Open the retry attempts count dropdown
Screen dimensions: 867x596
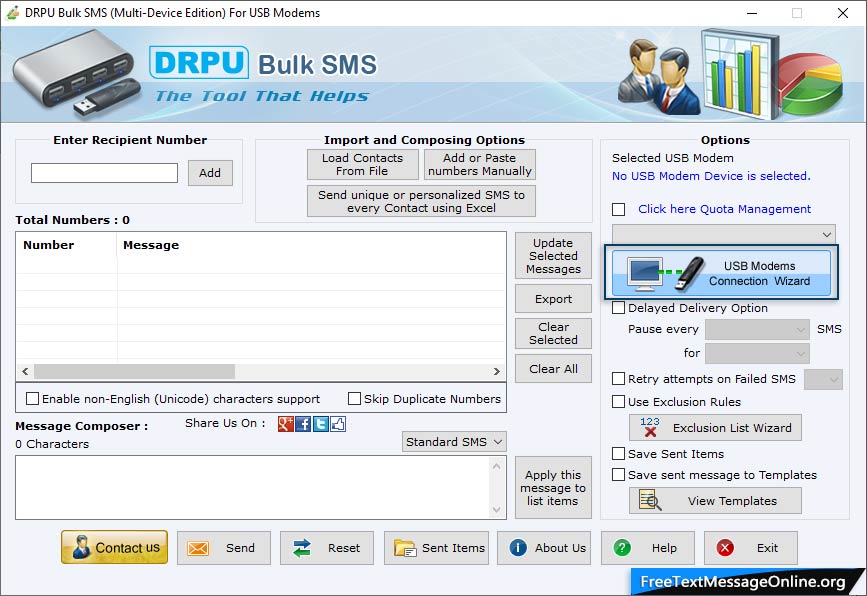click(x=823, y=379)
